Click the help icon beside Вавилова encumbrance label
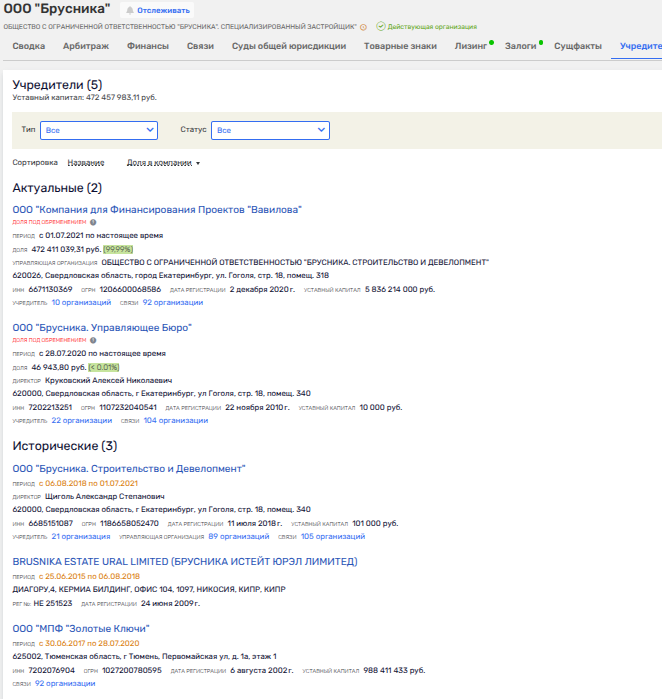The height and width of the screenshot is (699, 662). 93,223
